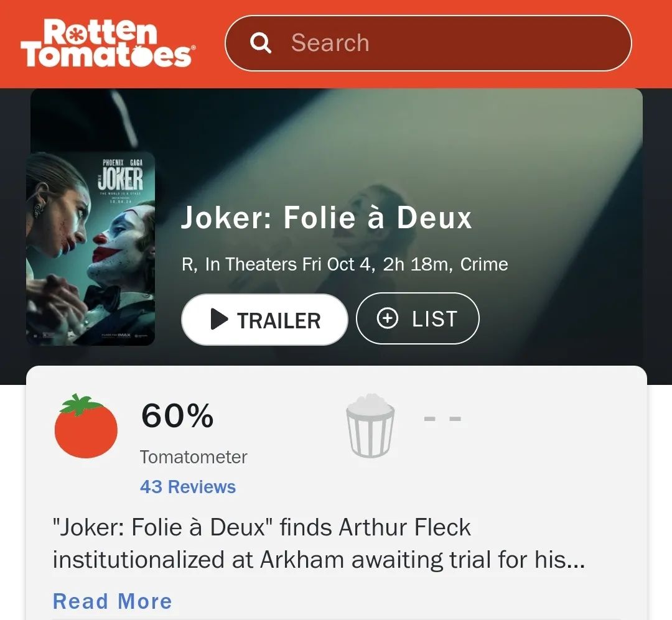
Task: Click the red tomato Tomatometer icon
Action: click(86, 426)
